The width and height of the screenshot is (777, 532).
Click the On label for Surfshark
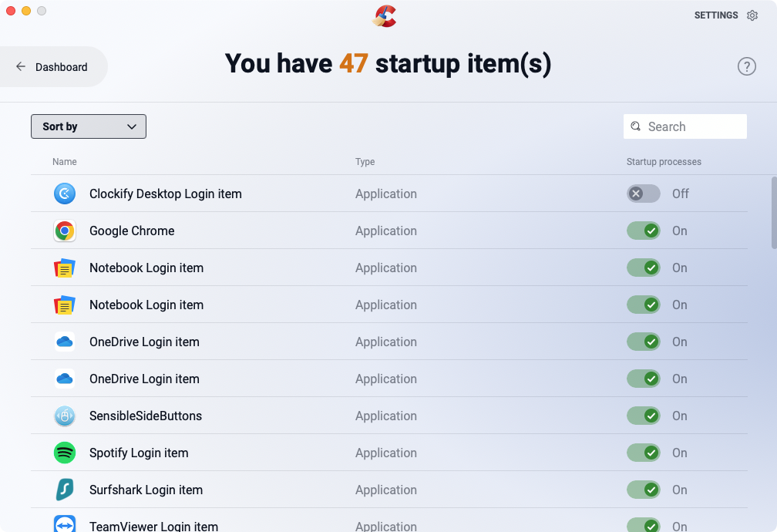(x=679, y=490)
